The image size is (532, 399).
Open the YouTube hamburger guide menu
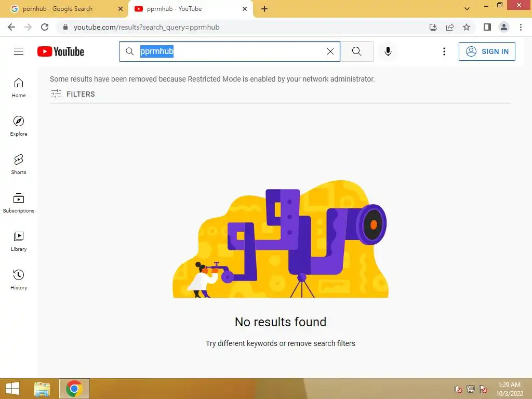click(19, 51)
